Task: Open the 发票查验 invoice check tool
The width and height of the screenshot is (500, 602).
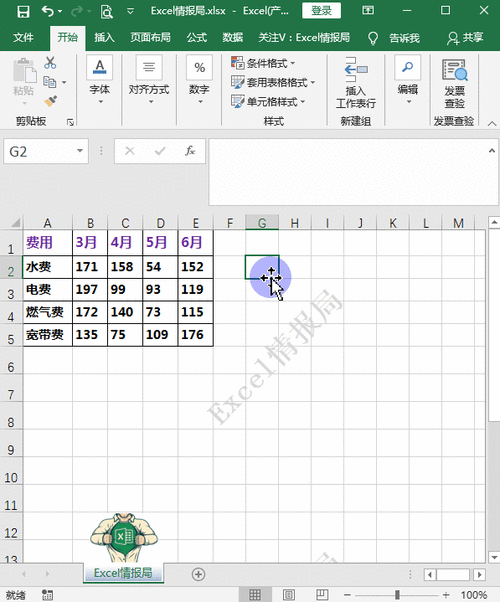Action: coord(455,83)
